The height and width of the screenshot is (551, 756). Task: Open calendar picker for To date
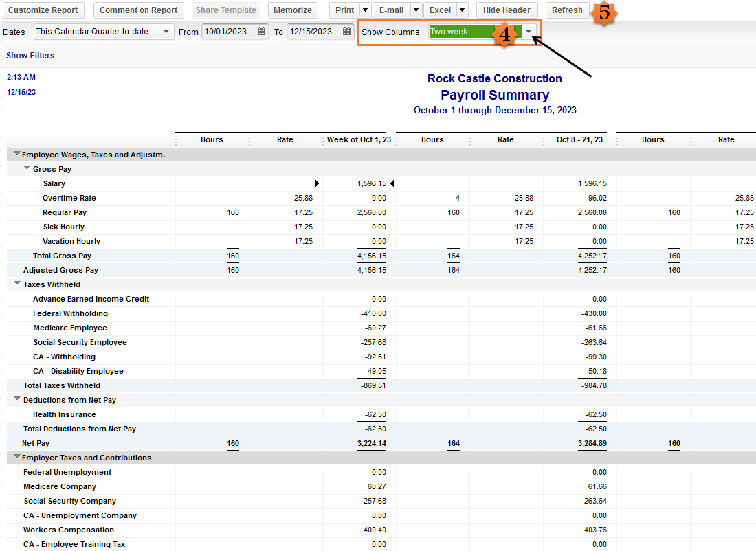click(346, 32)
